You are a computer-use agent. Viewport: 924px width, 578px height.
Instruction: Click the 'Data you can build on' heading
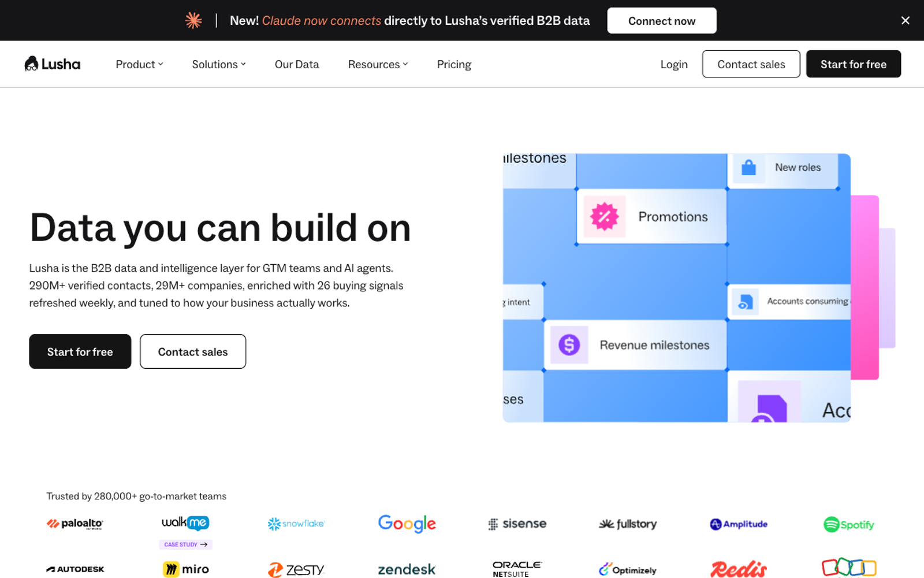(x=220, y=228)
